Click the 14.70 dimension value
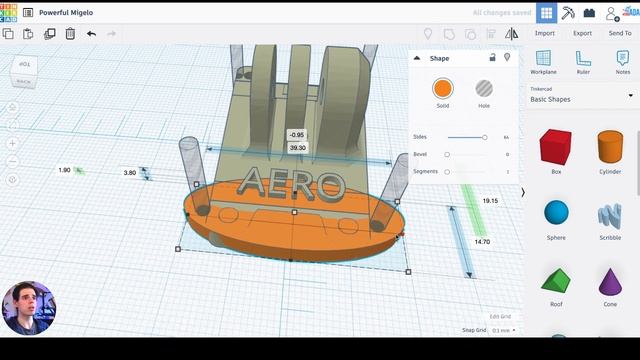This screenshot has width=640, height=360. tap(482, 242)
